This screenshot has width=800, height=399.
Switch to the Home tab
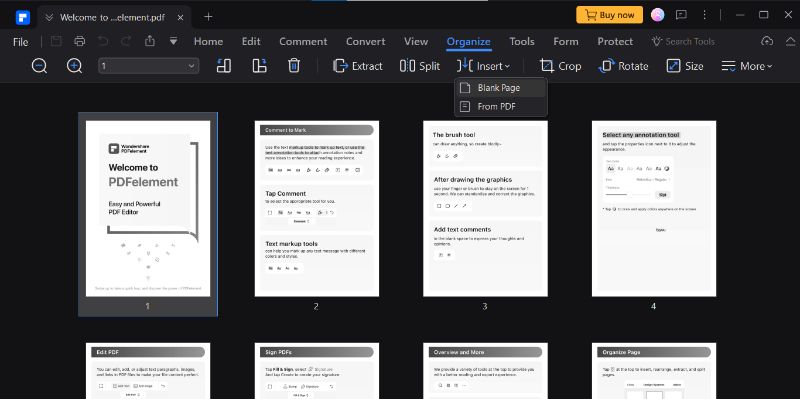click(x=208, y=41)
